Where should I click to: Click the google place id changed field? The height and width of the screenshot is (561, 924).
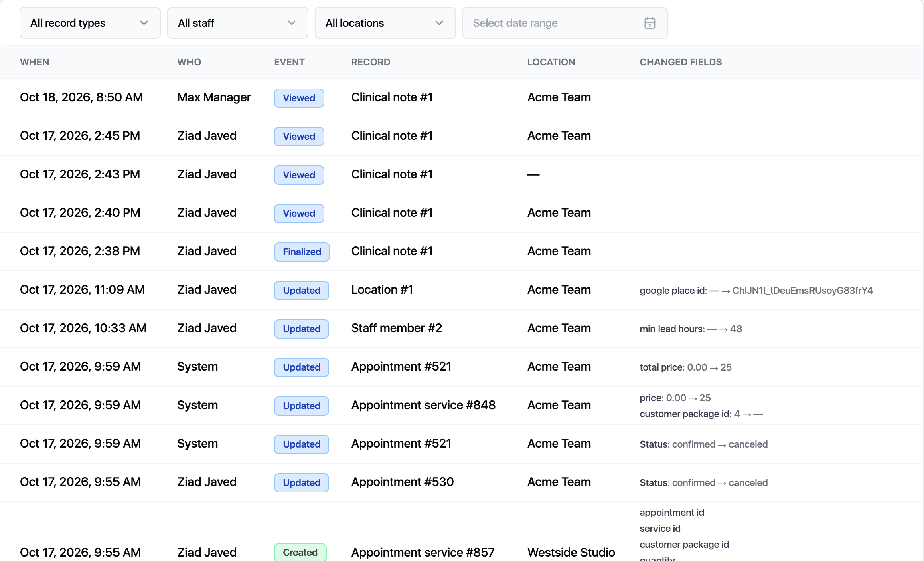pyautogui.click(x=756, y=290)
